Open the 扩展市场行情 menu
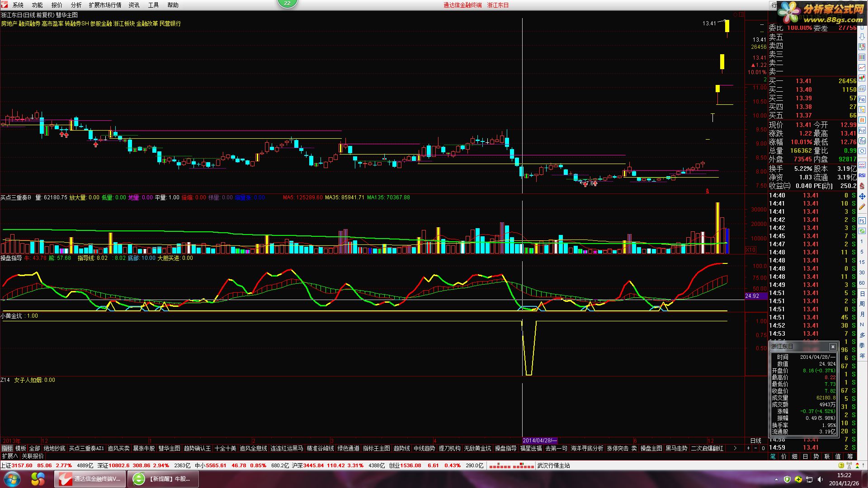 point(105,5)
